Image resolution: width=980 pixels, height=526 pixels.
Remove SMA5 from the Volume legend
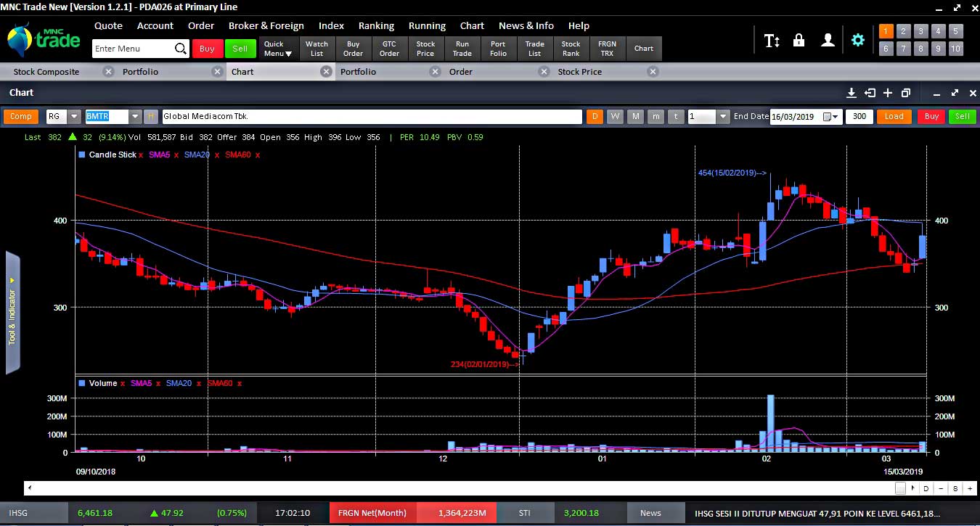(158, 383)
